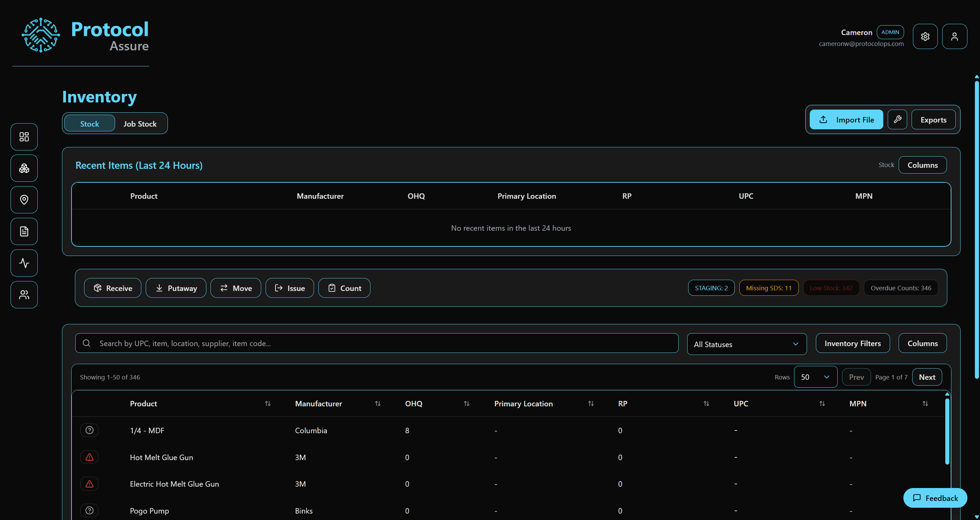The height and width of the screenshot is (520, 980).
Task: Click the Low Stock: 342 status badge
Action: coord(831,288)
